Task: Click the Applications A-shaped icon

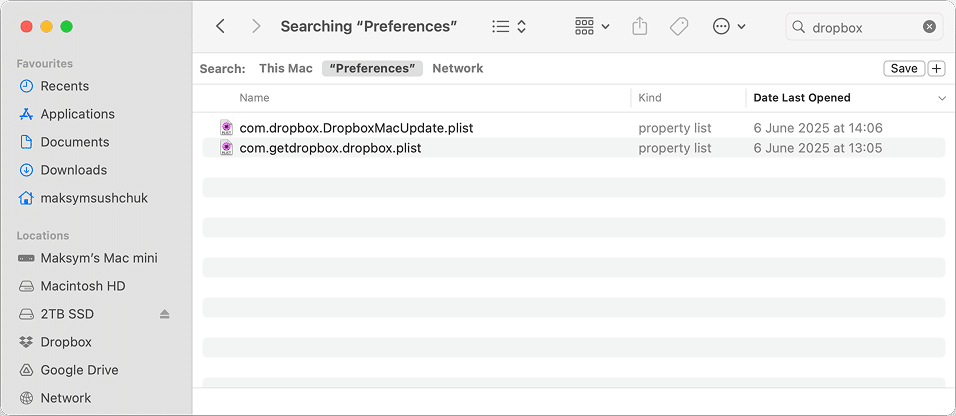Action: tap(26, 114)
